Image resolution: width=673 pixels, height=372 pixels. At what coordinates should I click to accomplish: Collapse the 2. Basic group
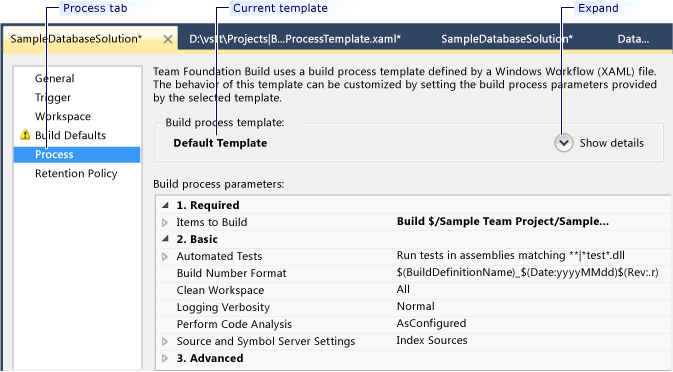[x=165, y=239]
